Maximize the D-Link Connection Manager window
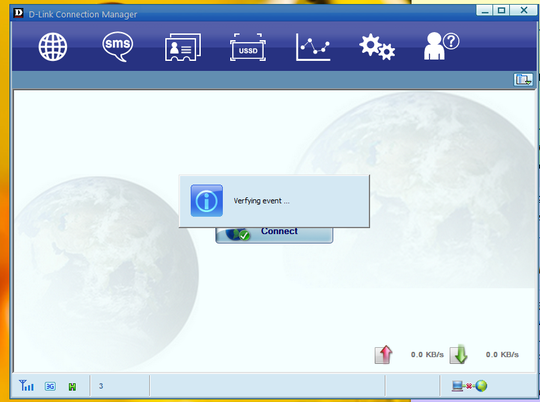Image resolution: width=540 pixels, height=402 pixels. 501,10
